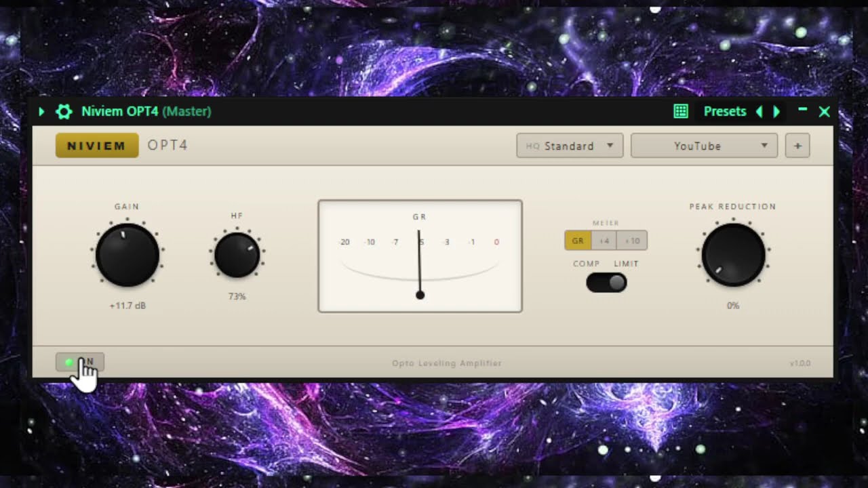Screen dimensions: 868x488
Task: Click the Niviem OPT4 (Master) title
Action: click(146, 112)
